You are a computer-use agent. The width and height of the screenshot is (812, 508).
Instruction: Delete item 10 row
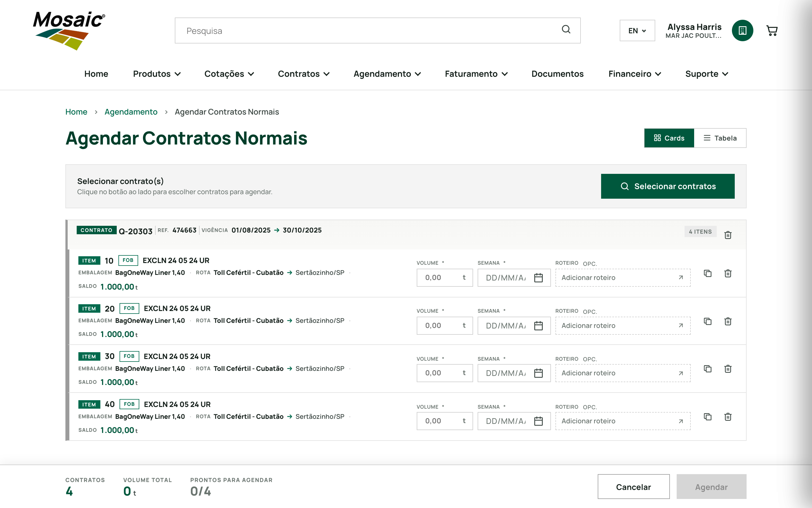[x=728, y=273]
